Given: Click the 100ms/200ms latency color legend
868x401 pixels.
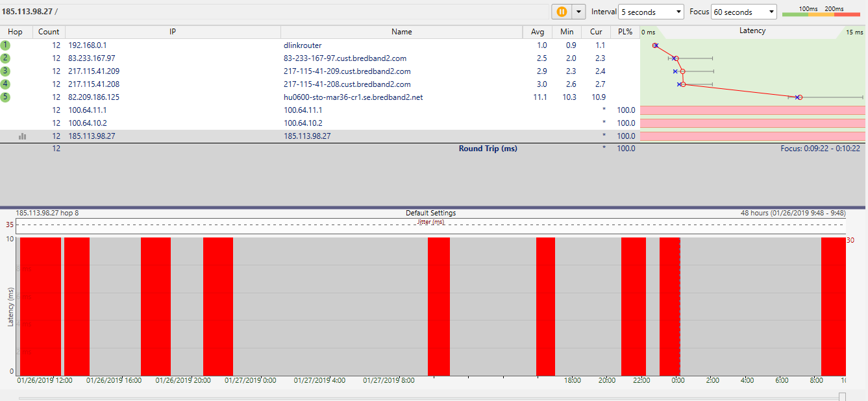Looking at the screenshot, I should click(x=821, y=12).
